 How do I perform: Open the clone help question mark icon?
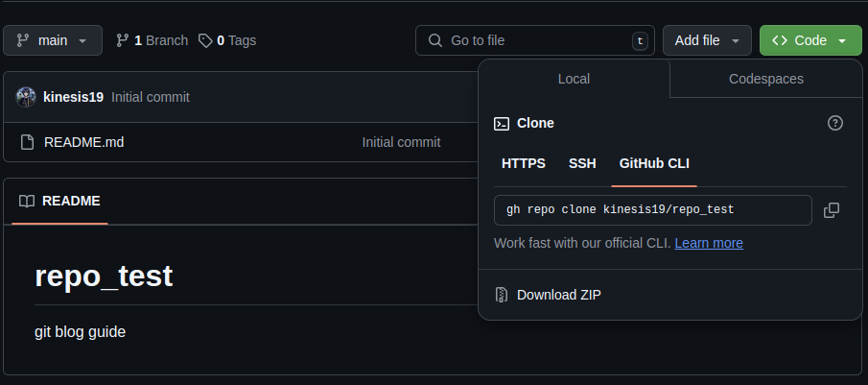tap(834, 123)
